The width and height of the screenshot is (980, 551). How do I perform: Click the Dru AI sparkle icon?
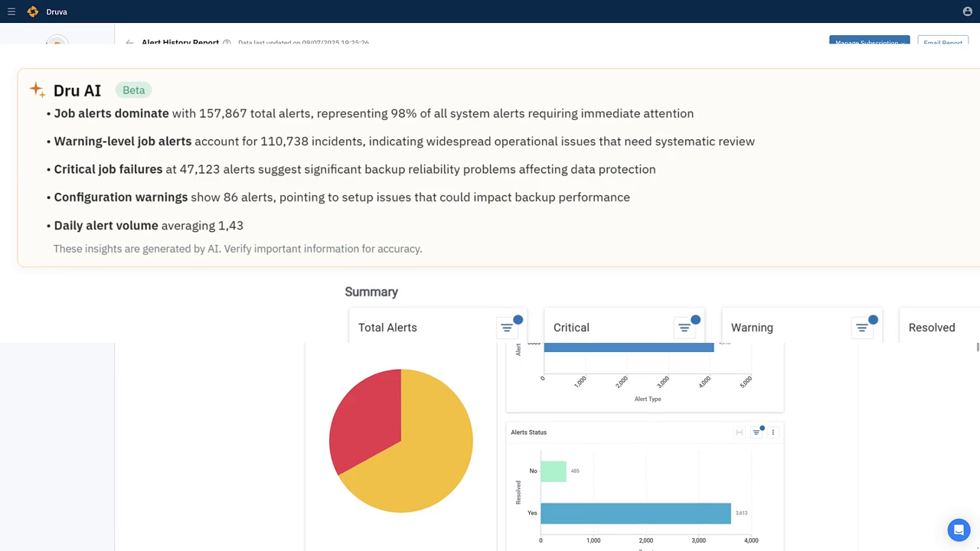[x=37, y=90]
